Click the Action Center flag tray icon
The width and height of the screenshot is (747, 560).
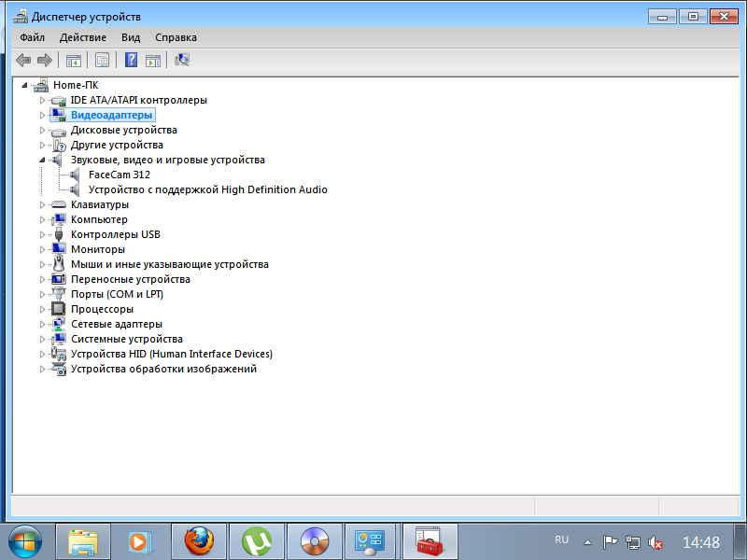[x=610, y=542]
